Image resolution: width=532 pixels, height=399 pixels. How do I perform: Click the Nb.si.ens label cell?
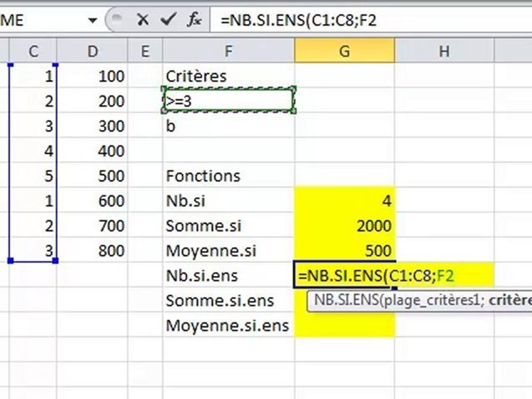point(229,275)
